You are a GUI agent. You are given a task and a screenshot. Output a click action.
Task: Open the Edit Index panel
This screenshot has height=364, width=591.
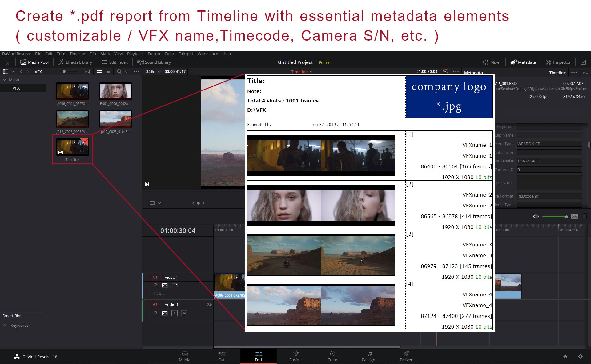tap(115, 62)
